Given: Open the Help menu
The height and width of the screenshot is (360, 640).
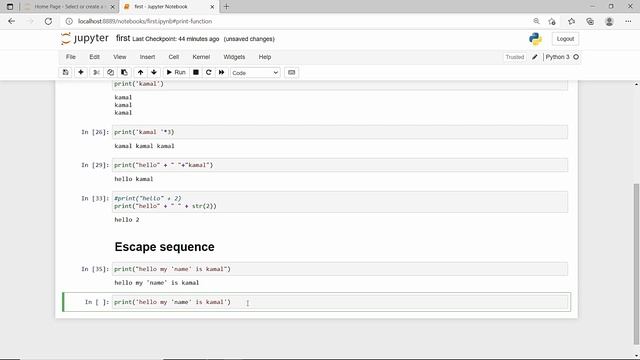Looking at the screenshot, I should click(265, 57).
